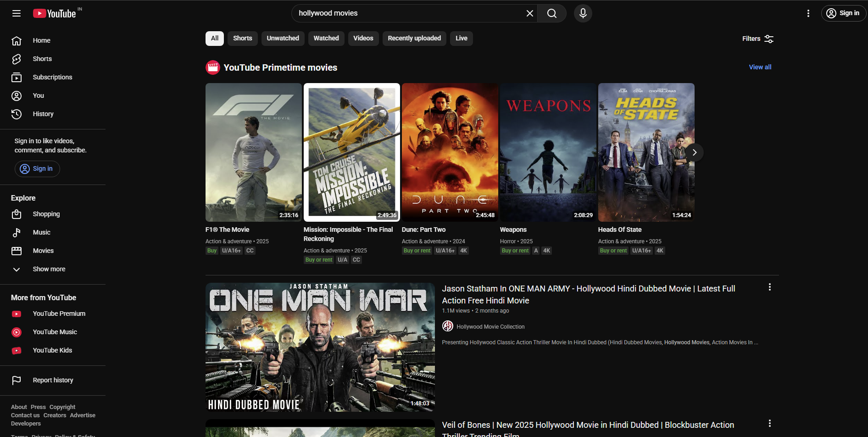Select the All results tab
868x437 pixels.
[214, 38]
